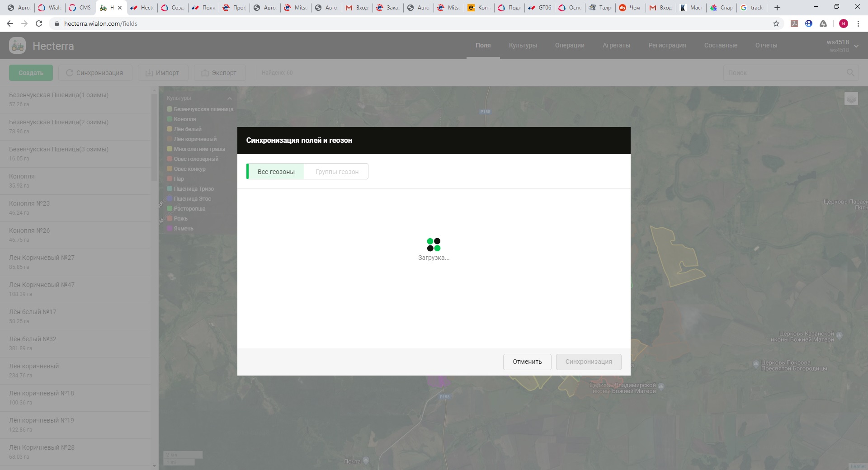
Task: Click the map layers icon
Action: (851, 99)
